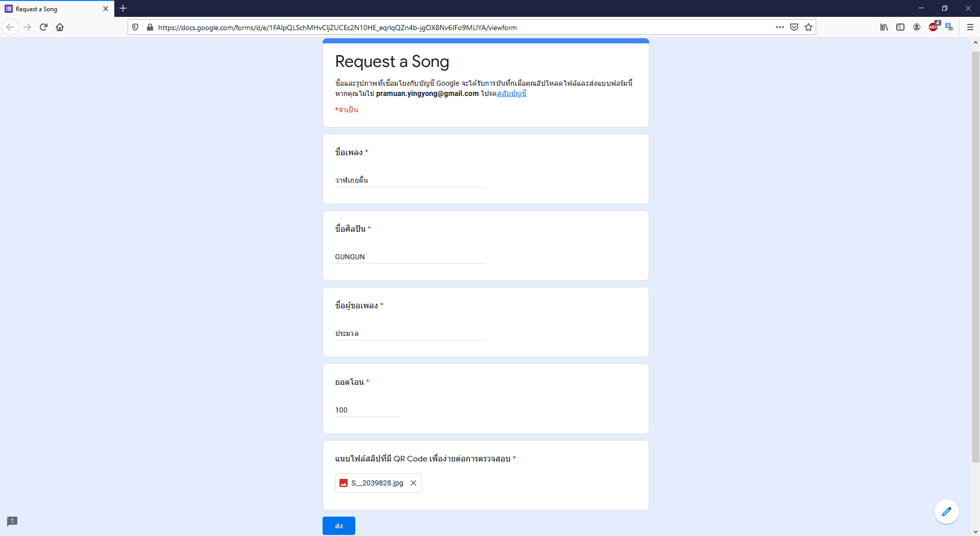The height and width of the screenshot is (536, 980).
Task: Focus the GUNGUN artist name field
Action: click(x=410, y=257)
